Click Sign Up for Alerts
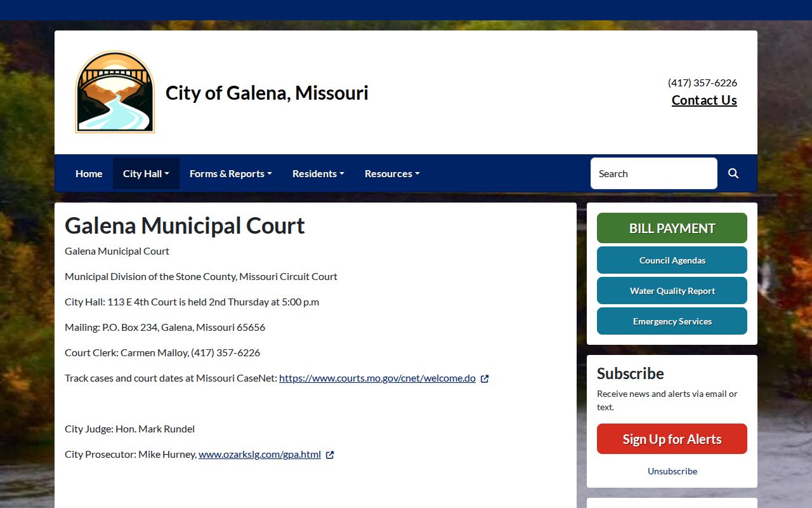812x508 pixels. (672, 439)
